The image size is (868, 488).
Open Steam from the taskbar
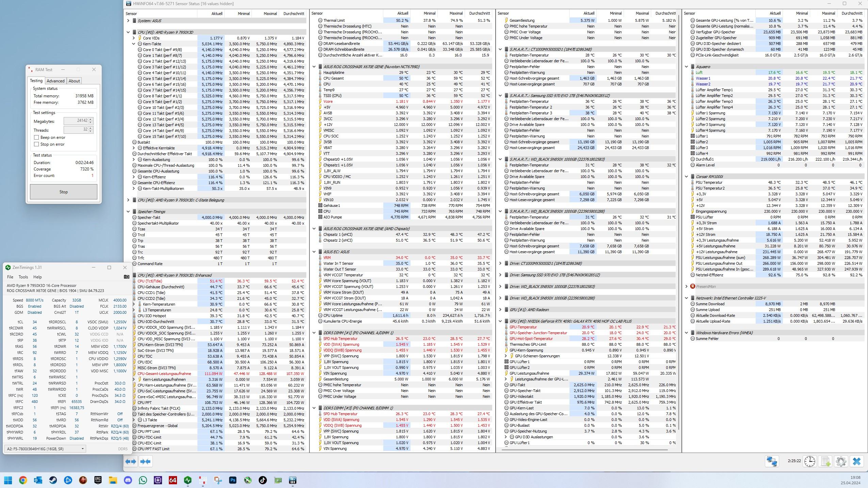pyautogui.click(x=53, y=480)
